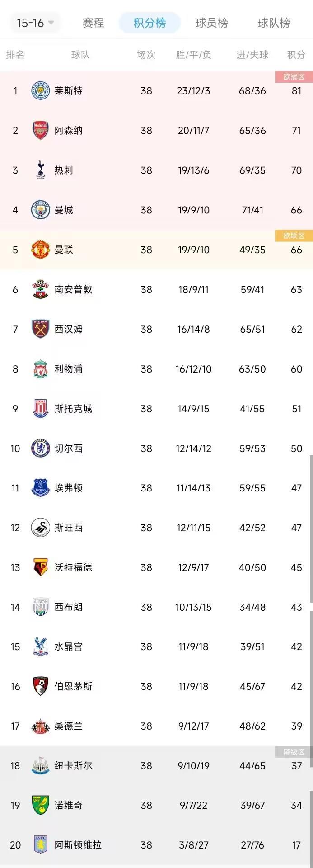Click the 积分 column header
This screenshot has width=313, height=868.
click(296, 55)
